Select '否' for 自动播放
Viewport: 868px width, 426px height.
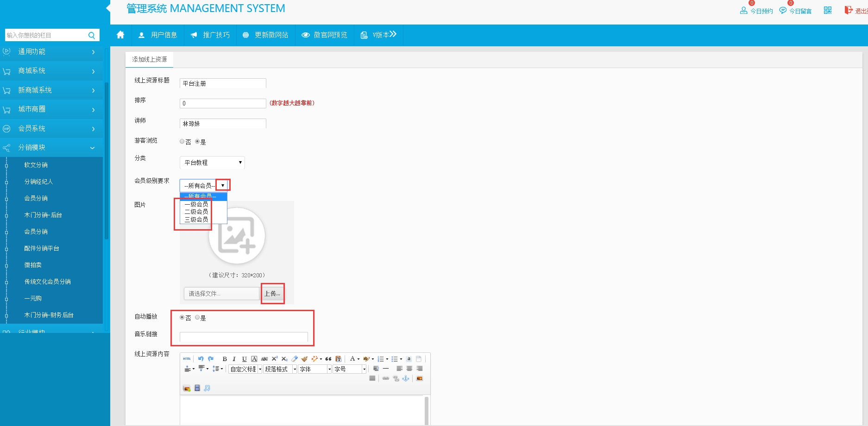click(x=182, y=318)
